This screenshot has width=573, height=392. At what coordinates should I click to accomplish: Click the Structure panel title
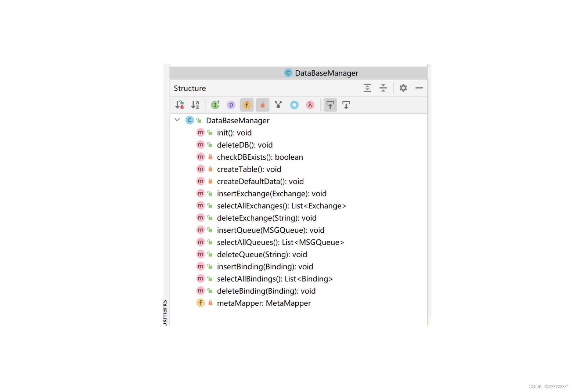coord(190,88)
